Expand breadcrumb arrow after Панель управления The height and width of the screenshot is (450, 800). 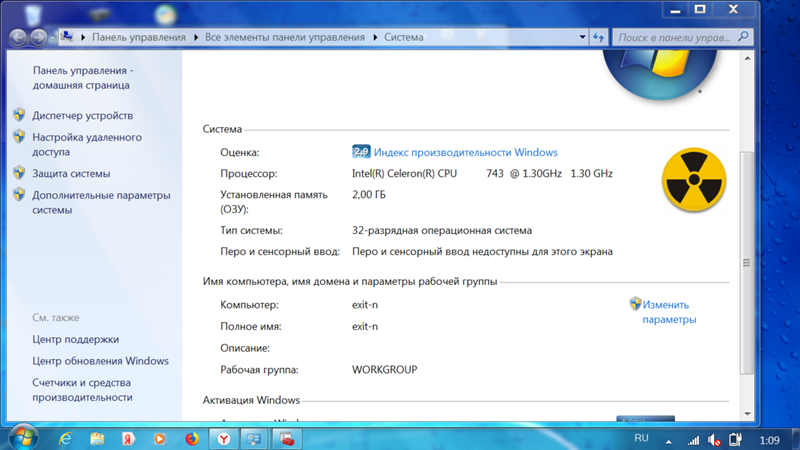(x=195, y=37)
